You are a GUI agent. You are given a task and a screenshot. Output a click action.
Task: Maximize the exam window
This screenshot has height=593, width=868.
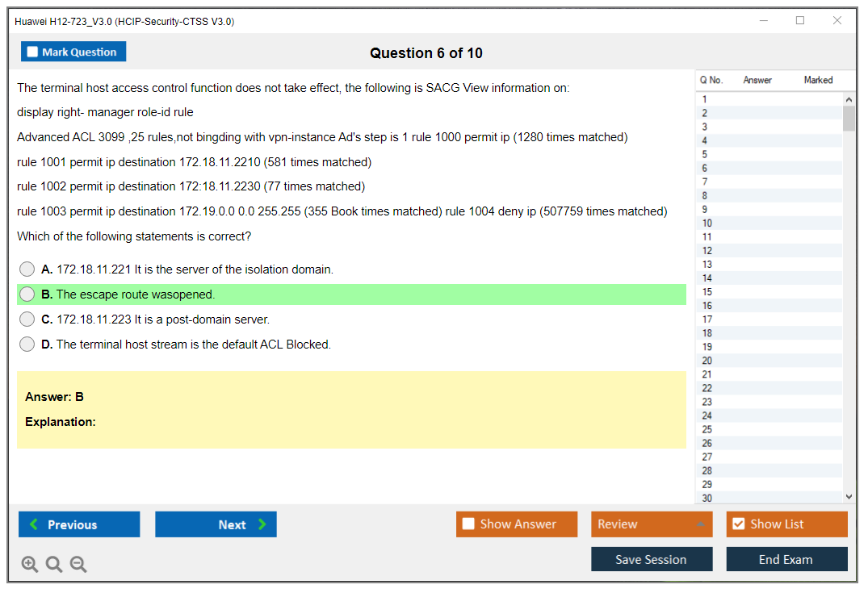pos(800,21)
